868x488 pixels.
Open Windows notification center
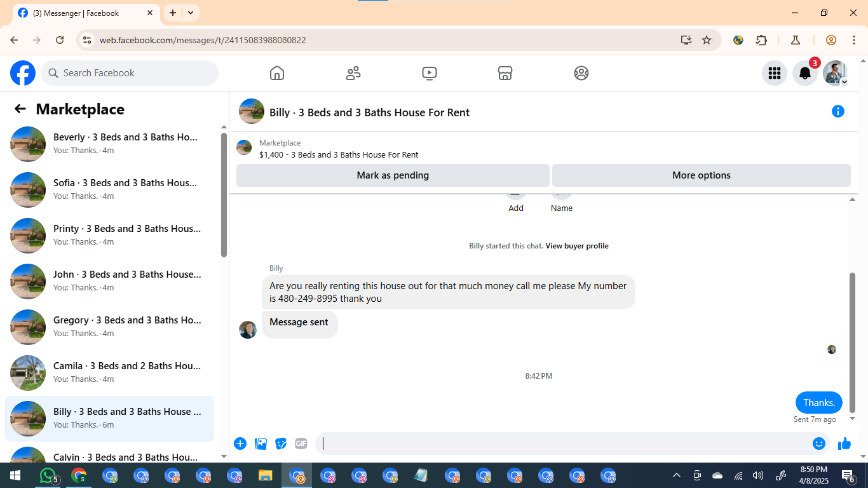848,475
